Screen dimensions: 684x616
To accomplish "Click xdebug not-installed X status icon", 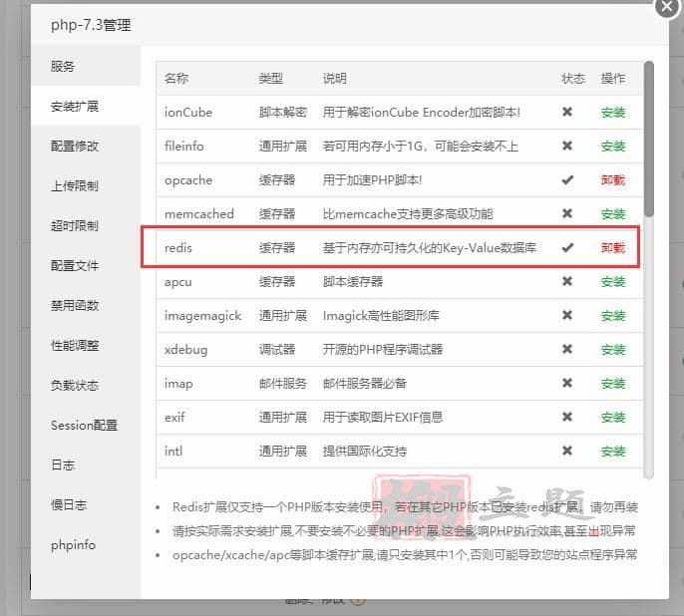I will click(x=567, y=349).
